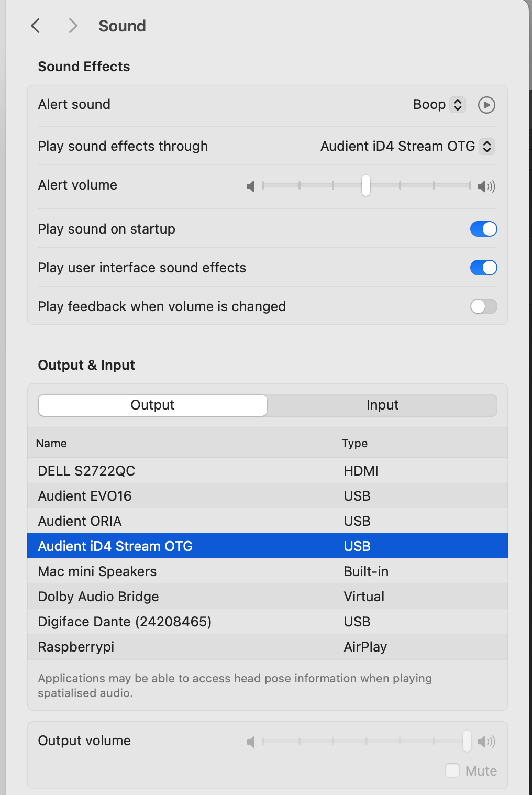Click the Type column header
This screenshot has width=532, height=795.
tap(354, 443)
